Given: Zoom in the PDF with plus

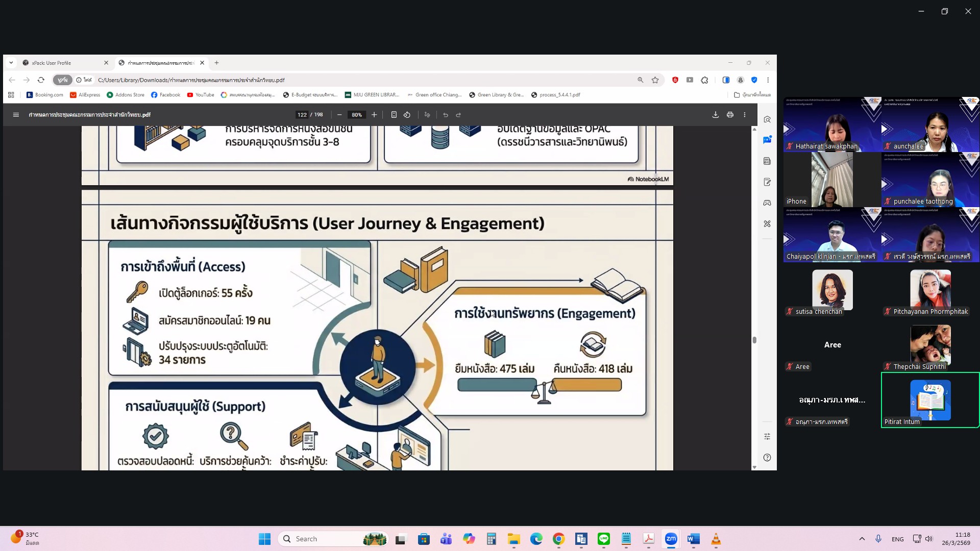Looking at the screenshot, I should (x=374, y=115).
